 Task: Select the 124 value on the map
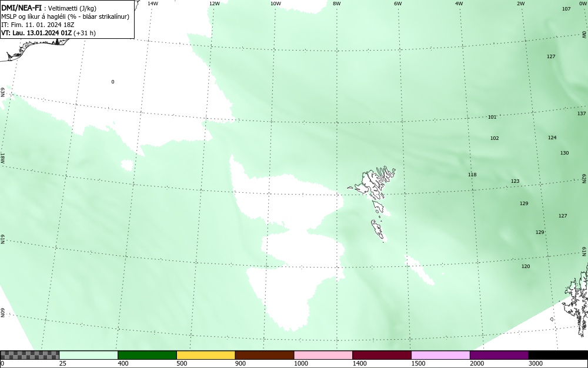coord(552,138)
